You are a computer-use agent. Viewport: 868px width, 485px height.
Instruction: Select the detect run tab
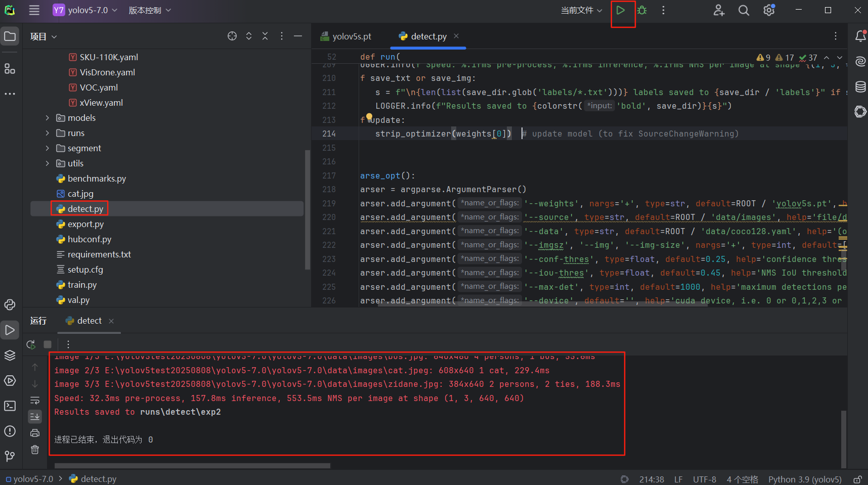[84, 321]
